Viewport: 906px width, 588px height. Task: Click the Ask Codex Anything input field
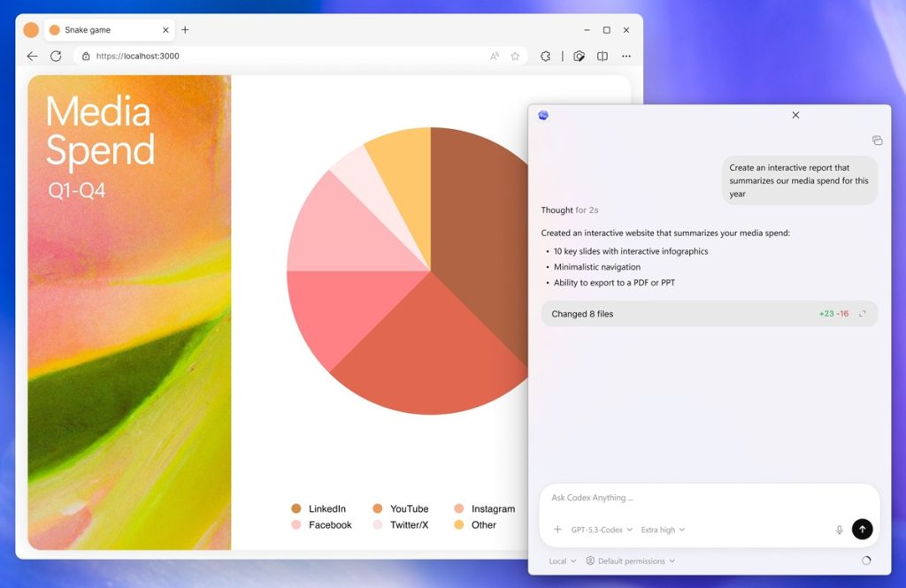pyautogui.click(x=690, y=498)
